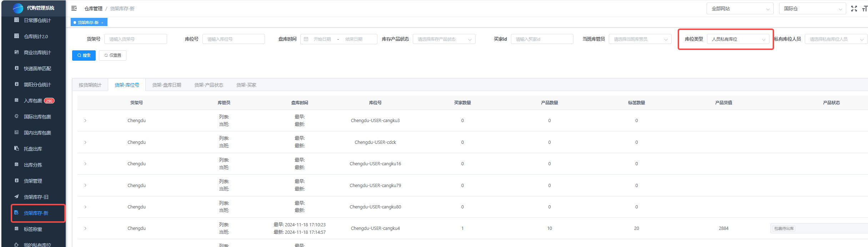Click calendar icon in 盘库时间 field
Viewport: 868px width, 247px height.
click(x=306, y=39)
